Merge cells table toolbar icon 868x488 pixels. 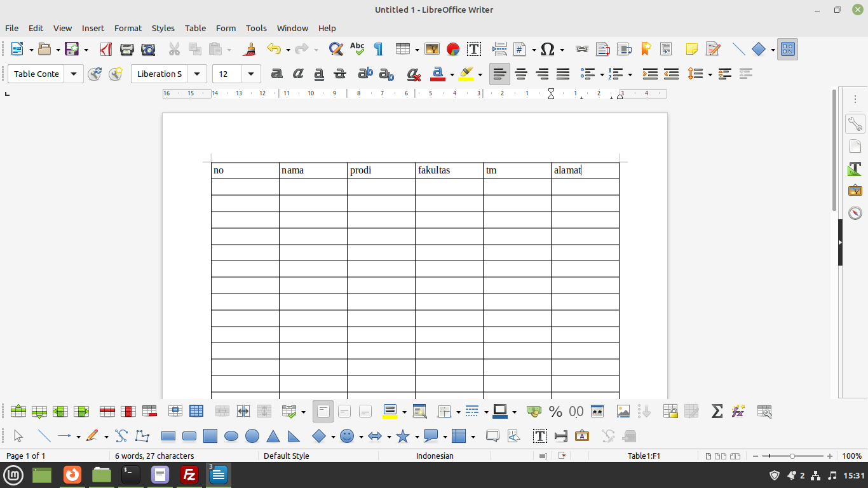222,412
